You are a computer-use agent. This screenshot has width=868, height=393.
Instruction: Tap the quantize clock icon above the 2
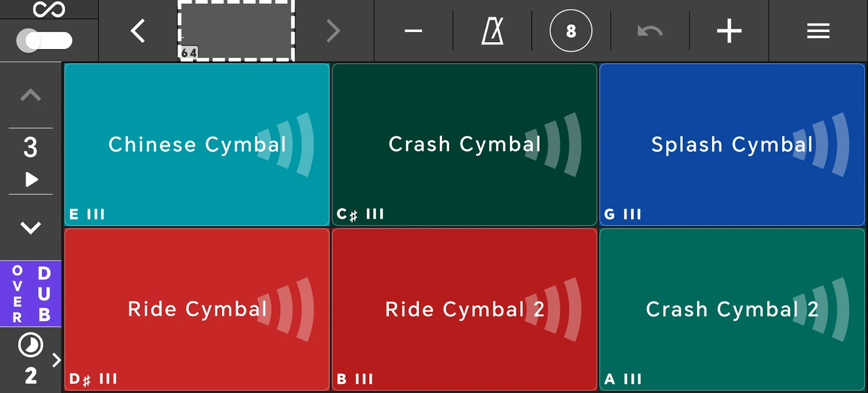(x=29, y=345)
